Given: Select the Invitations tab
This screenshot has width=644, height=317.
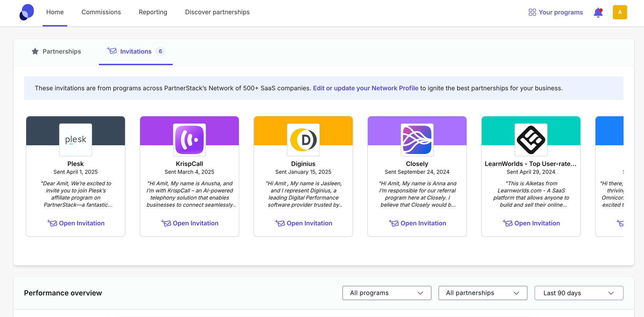Looking at the screenshot, I should coord(136,52).
